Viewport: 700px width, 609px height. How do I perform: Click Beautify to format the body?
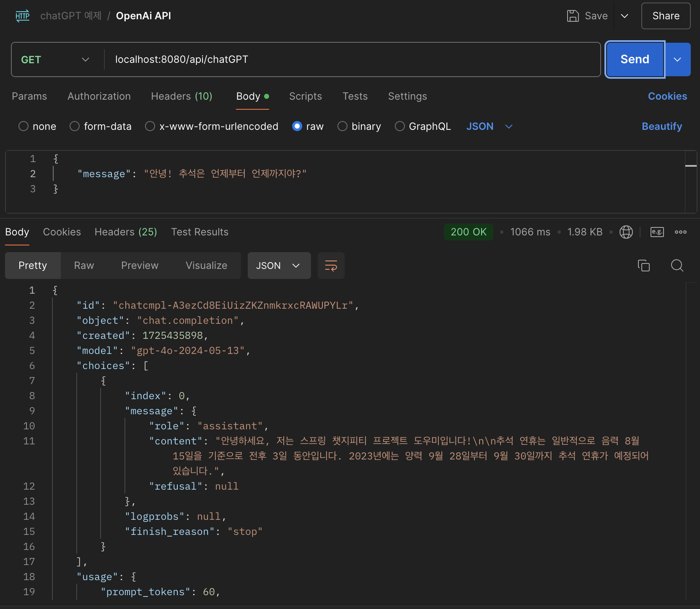662,126
